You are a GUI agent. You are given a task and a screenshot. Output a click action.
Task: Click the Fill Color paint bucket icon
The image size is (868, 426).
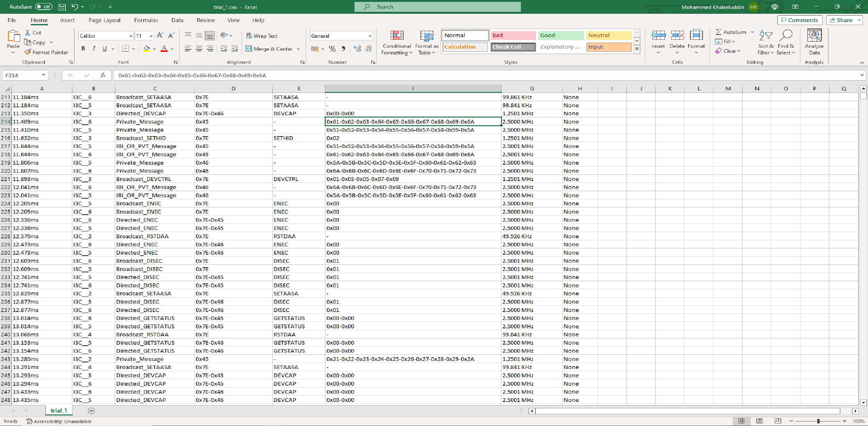(146, 48)
